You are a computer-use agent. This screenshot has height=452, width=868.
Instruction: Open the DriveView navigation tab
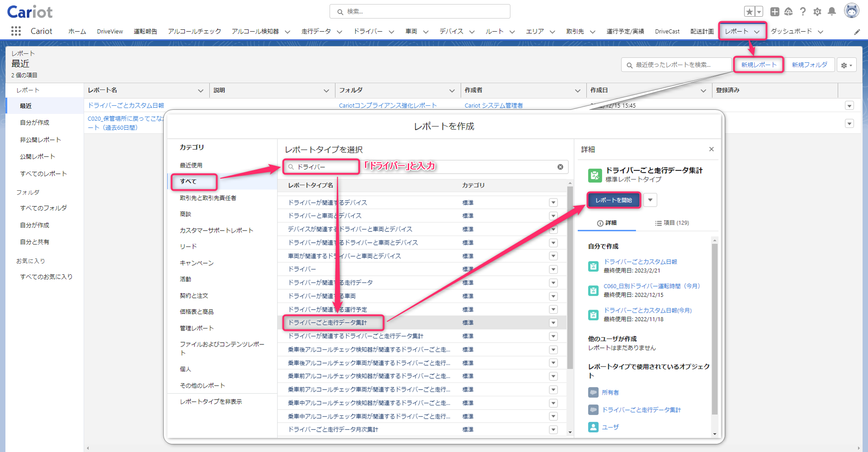tap(110, 31)
